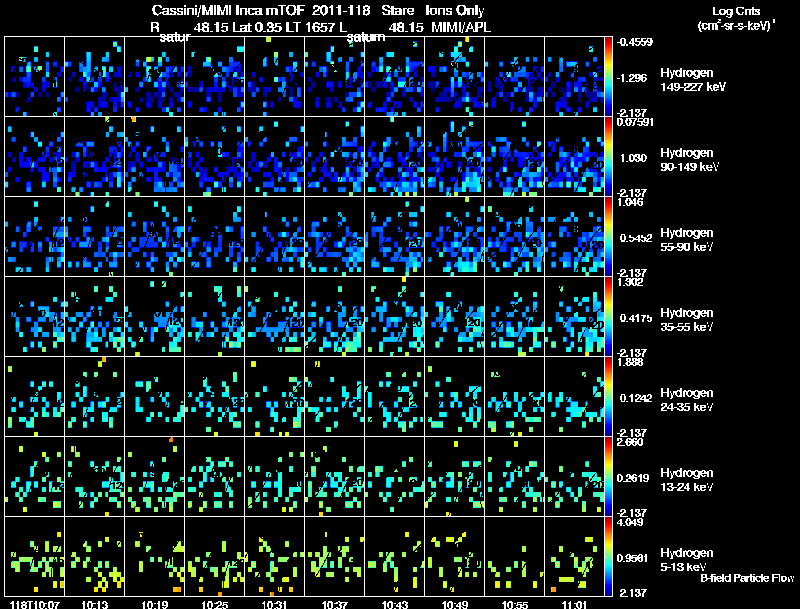Click the 10:25 time axis label
The image size is (800, 609).
pos(215,605)
